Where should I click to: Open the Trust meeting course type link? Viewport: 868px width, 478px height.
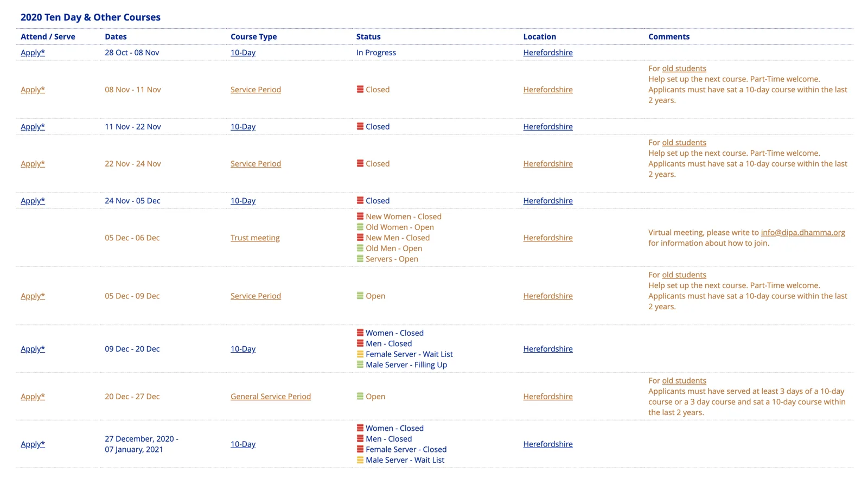pyautogui.click(x=255, y=238)
